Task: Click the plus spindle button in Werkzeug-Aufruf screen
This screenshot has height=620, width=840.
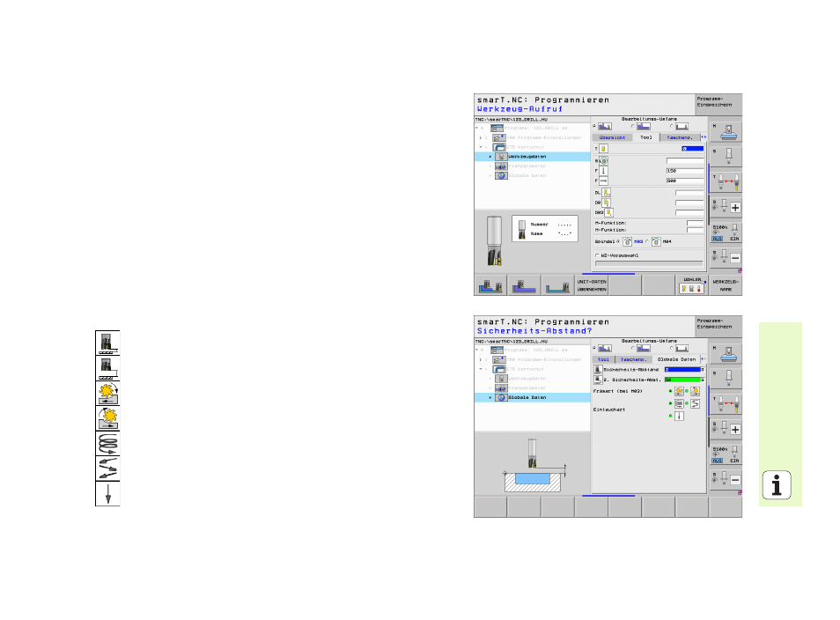Action: (x=735, y=207)
